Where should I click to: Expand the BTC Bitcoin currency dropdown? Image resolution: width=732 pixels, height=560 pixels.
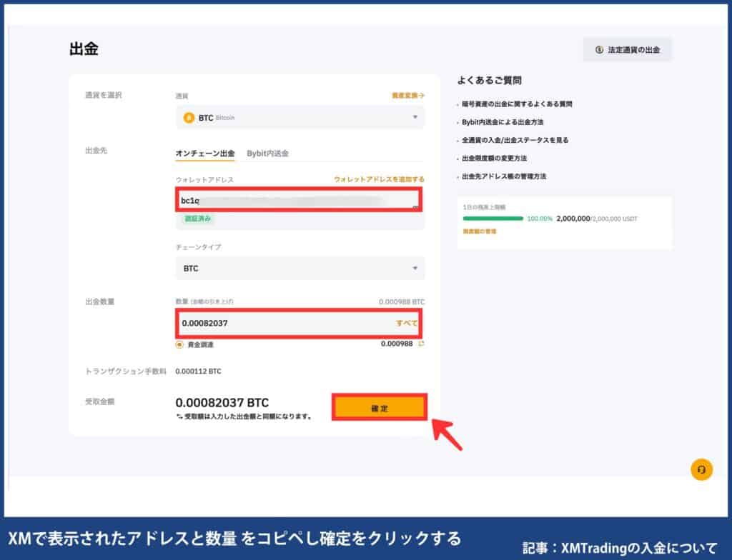(x=300, y=117)
